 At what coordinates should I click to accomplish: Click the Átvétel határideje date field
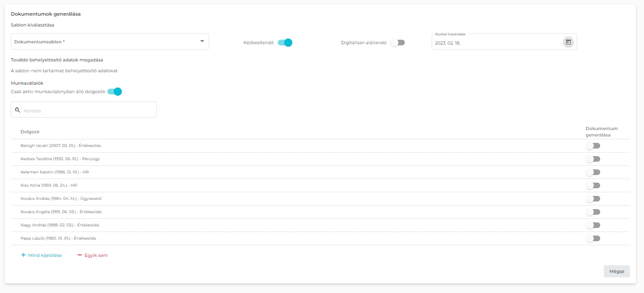[x=496, y=43]
